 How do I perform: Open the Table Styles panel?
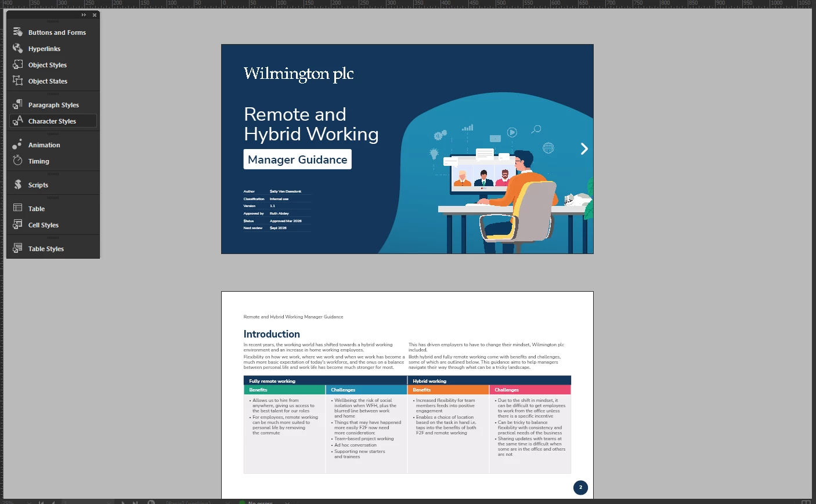53,249
